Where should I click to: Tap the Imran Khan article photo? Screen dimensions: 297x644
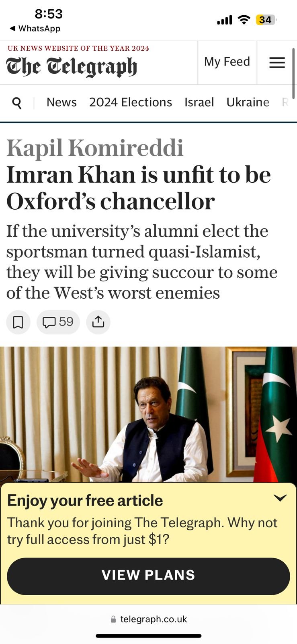click(148, 415)
